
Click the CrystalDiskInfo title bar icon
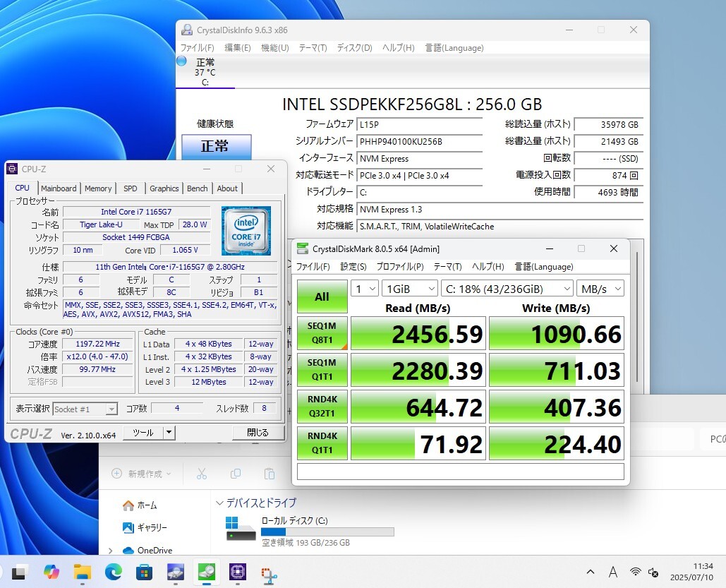click(187, 30)
